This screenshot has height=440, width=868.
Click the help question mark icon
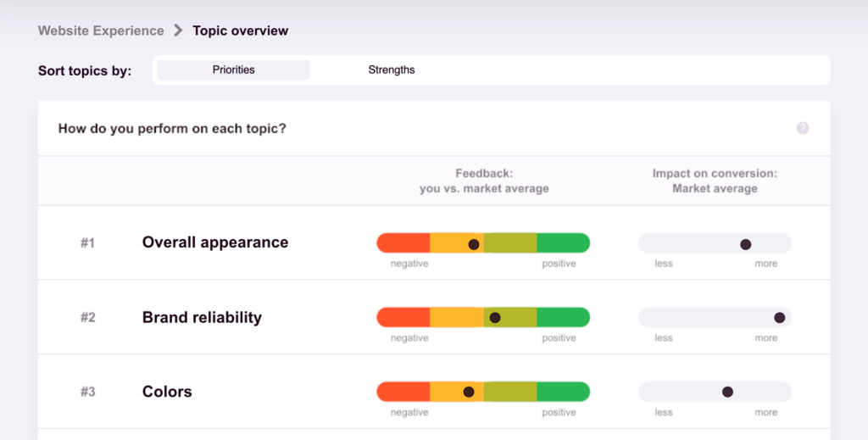803,128
